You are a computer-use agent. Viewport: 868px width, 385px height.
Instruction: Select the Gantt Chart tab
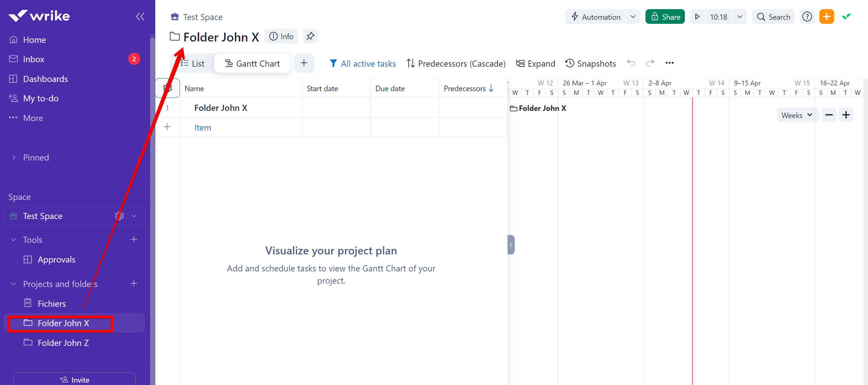pyautogui.click(x=252, y=64)
